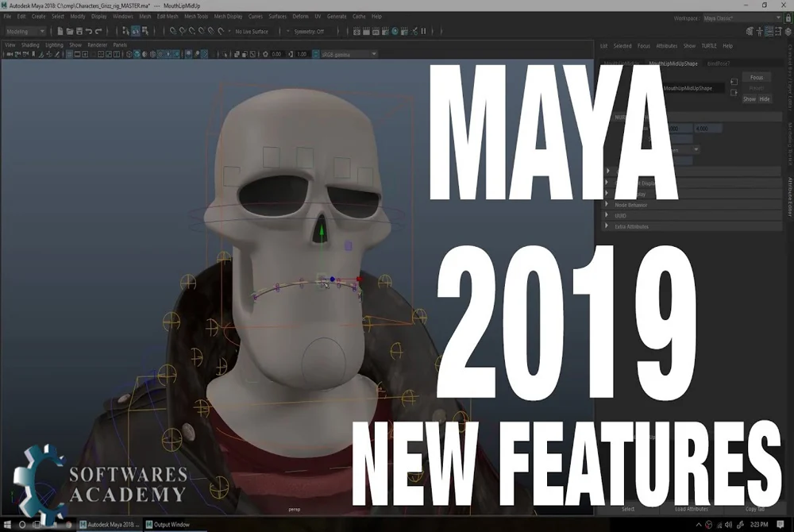Click the Autodesk Maya 2018 taskbar button

pos(110,524)
